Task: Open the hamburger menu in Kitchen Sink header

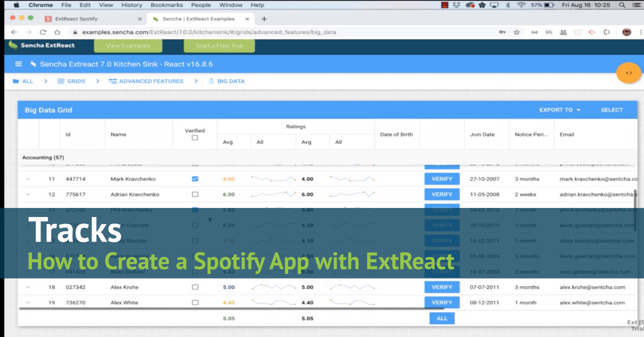Action: click(19, 64)
